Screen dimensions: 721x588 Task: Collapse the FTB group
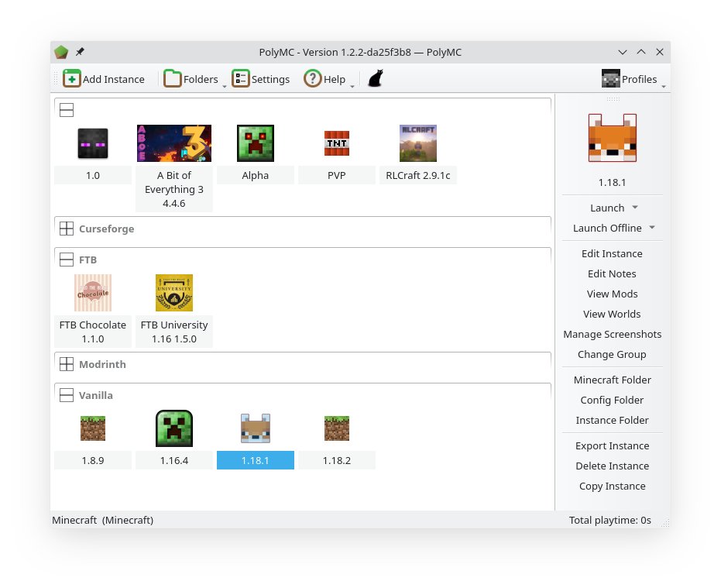(x=67, y=260)
